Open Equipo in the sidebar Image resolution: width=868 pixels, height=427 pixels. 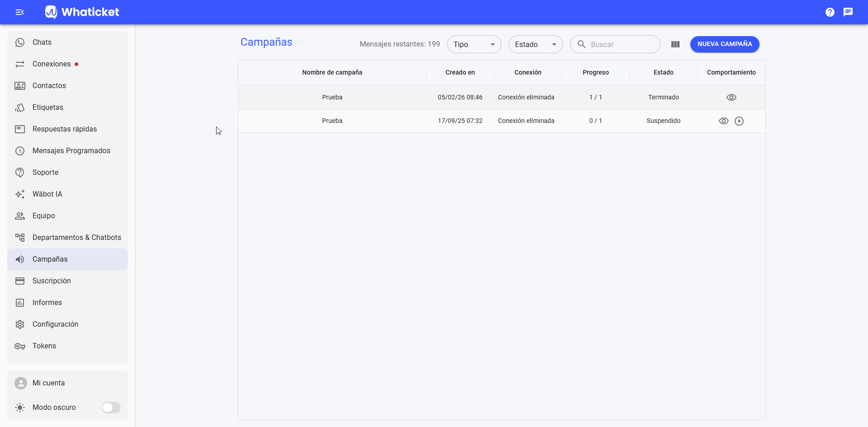(68, 216)
